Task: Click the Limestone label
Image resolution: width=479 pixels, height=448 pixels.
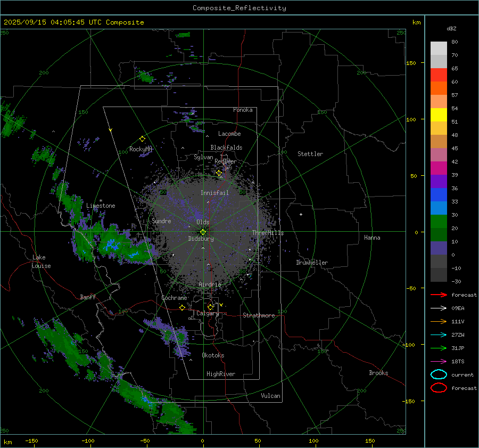Action: [101, 206]
